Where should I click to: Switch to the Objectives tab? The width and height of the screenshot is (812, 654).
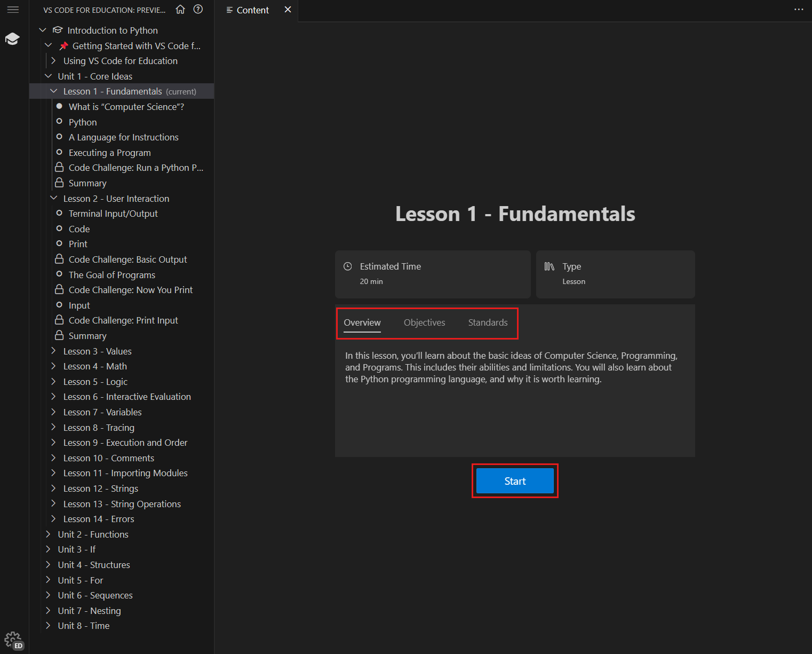(x=424, y=322)
